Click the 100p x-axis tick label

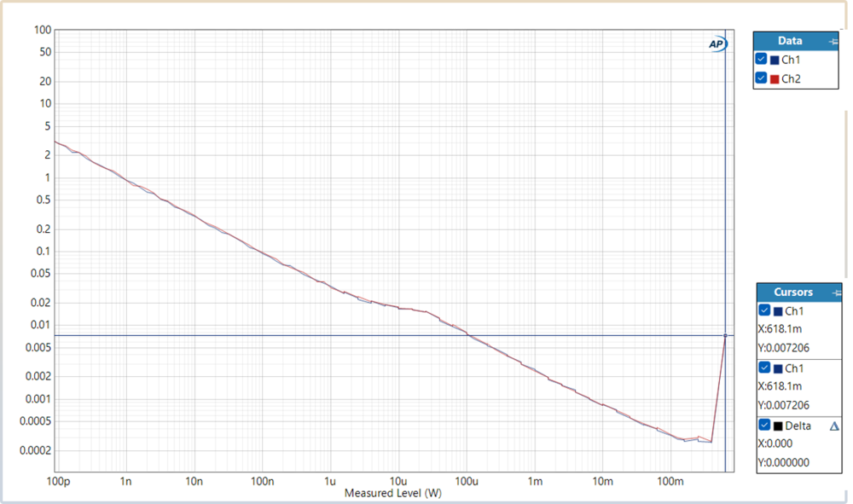click(58, 482)
